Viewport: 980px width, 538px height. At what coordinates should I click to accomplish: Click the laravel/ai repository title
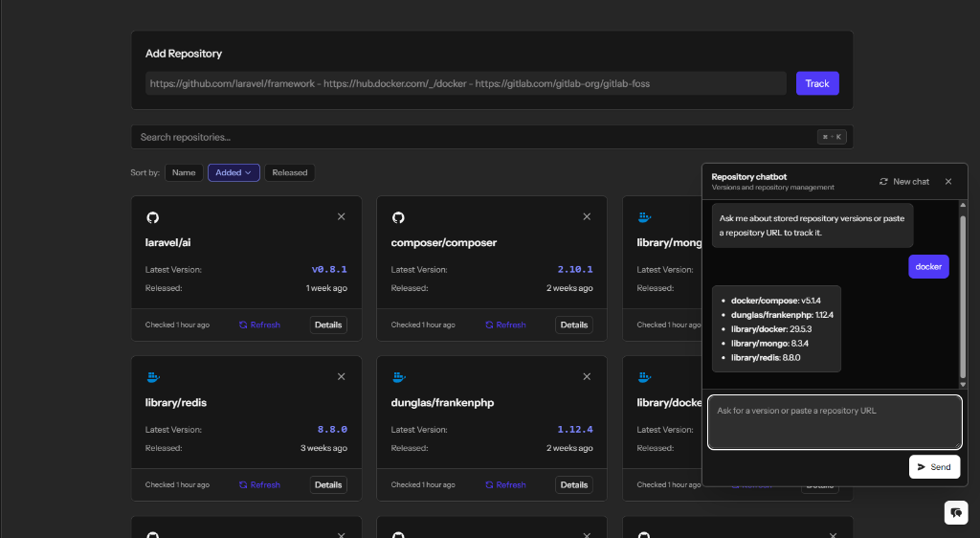[x=168, y=242]
